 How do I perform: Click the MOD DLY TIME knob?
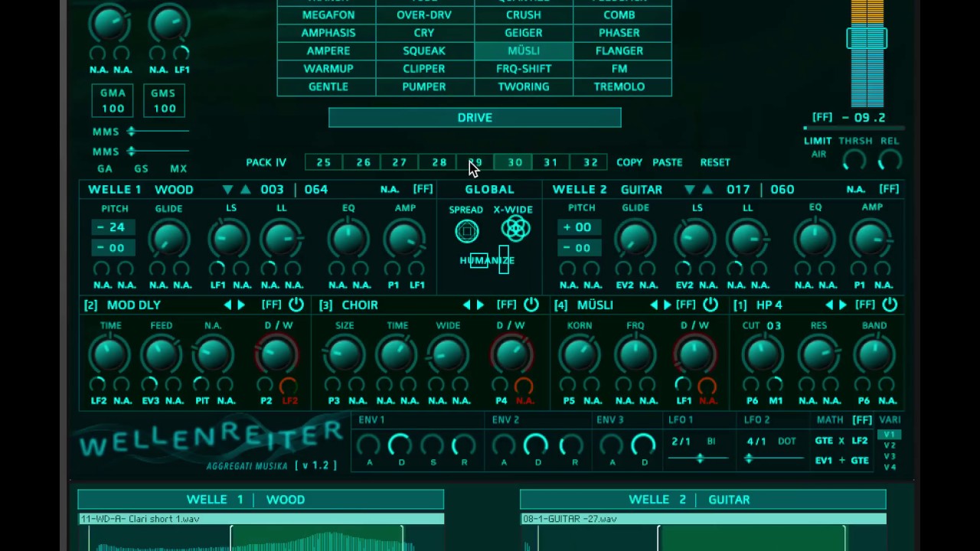pos(109,355)
